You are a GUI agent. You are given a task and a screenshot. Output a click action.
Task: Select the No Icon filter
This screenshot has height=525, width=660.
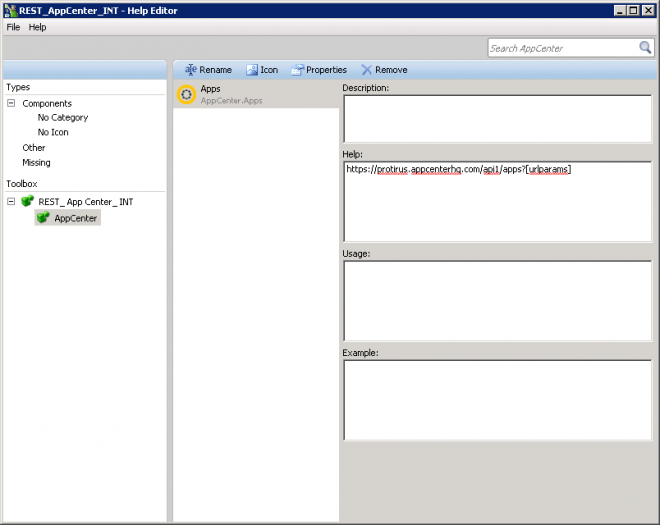pos(53,132)
